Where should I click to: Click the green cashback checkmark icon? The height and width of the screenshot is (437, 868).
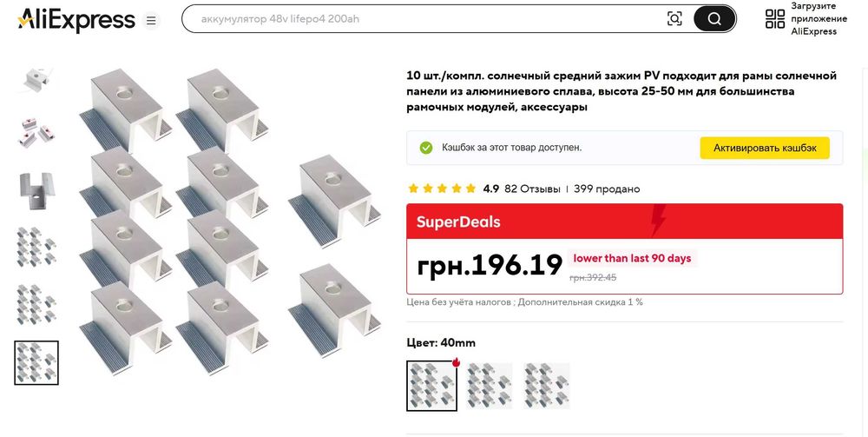coord(426,148)
